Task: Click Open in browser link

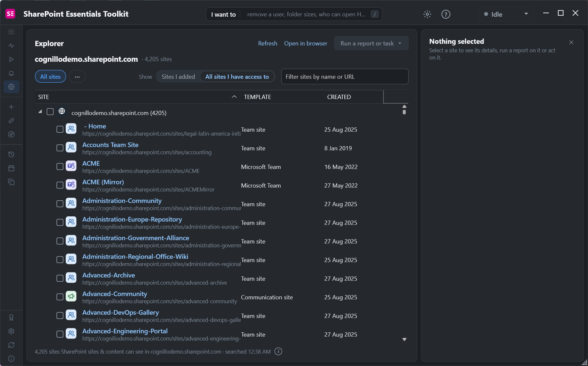Action: point(305,43)
